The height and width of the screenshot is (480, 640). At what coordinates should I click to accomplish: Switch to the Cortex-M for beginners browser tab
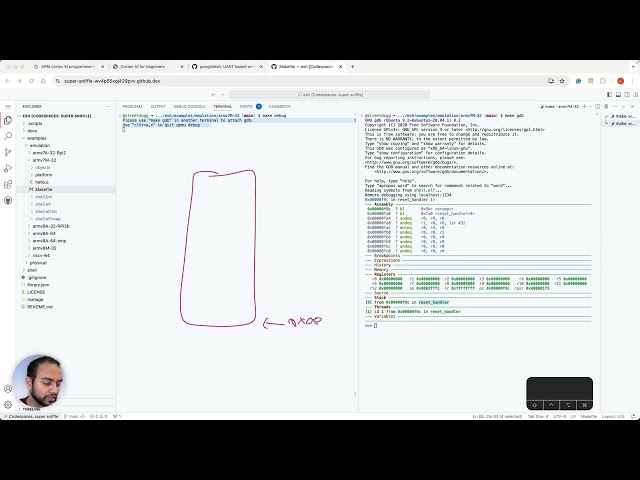[x=148, y=66]
